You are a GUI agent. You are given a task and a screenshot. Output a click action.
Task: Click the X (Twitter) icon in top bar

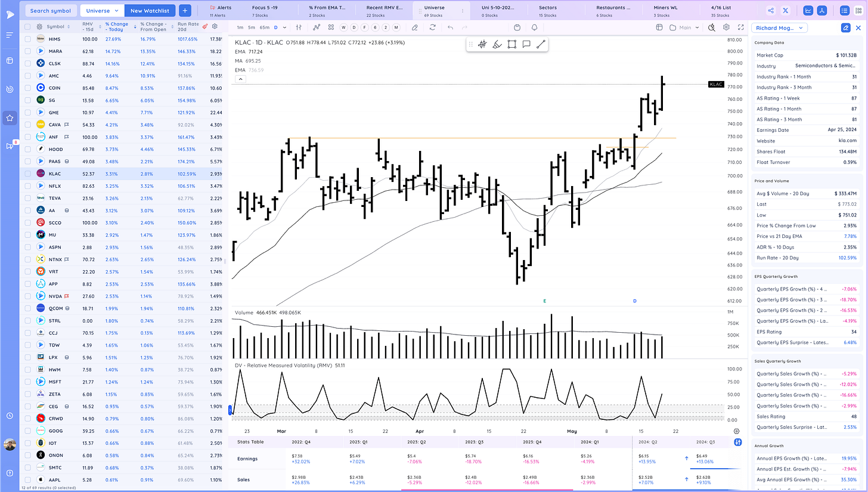tap(786, 10)
